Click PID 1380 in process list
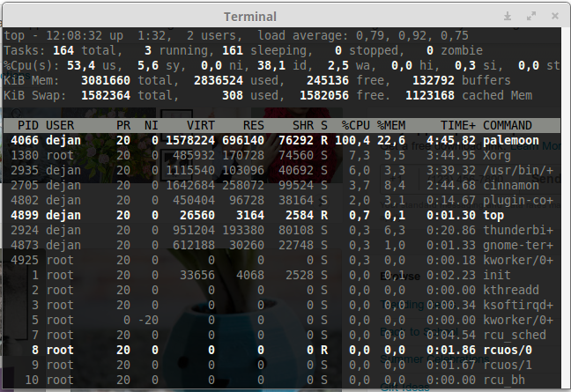Image resolution: width=571 pixels, height=392 pixels. pos(25,155)
